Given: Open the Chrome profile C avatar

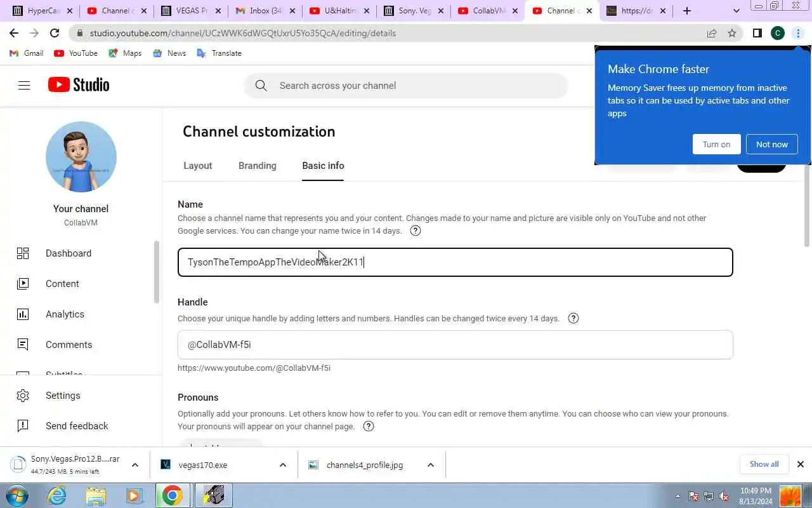Looking at the screenshot, I should [x=778, y=33].
